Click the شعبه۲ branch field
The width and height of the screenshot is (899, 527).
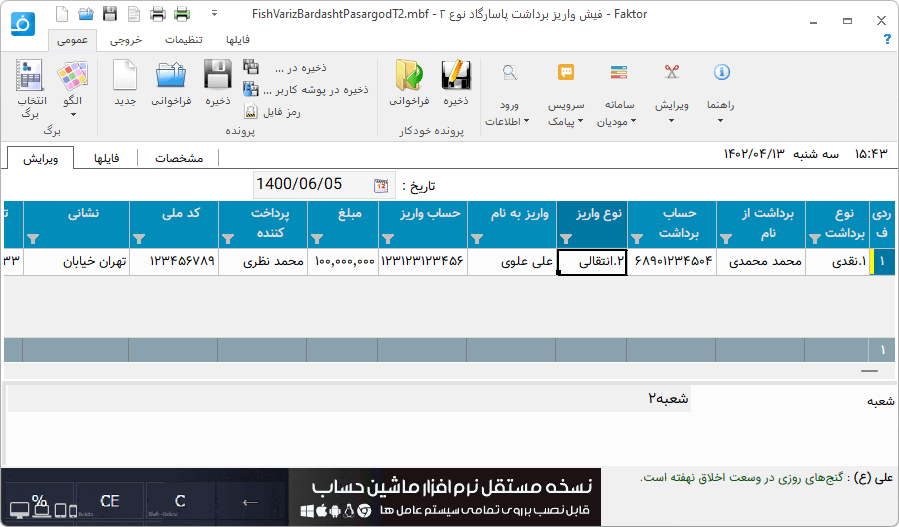pos(349,399)
